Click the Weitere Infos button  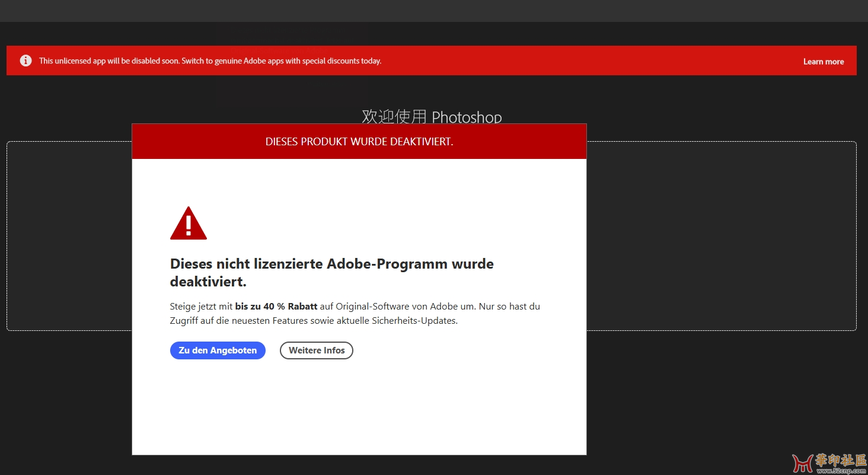click(x=317, y=350)
